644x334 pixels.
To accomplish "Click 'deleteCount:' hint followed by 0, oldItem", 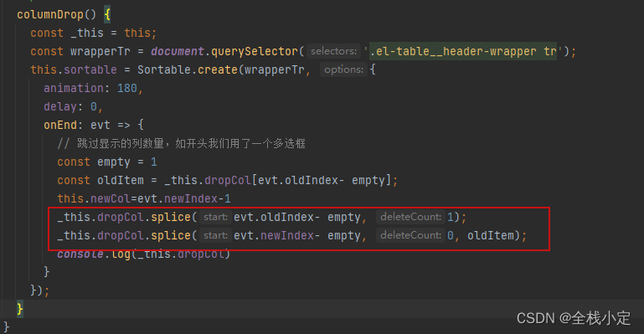I will pos(410,235).
